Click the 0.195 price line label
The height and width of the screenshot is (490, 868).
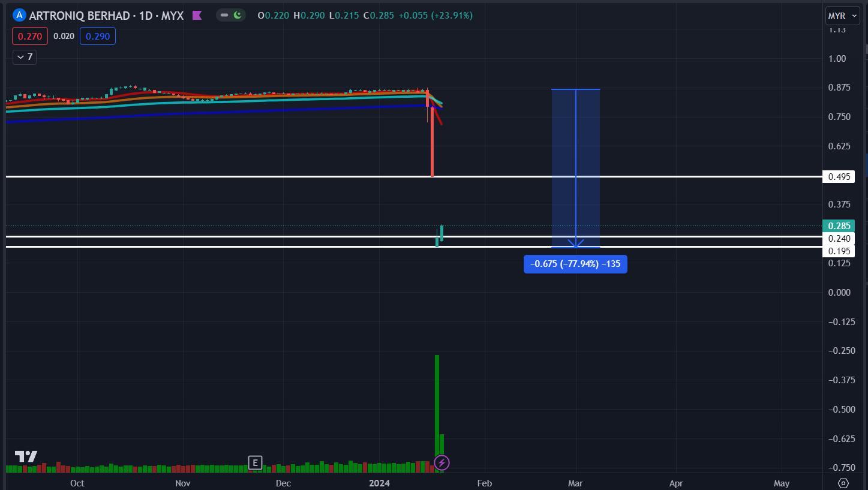(839, 251)
